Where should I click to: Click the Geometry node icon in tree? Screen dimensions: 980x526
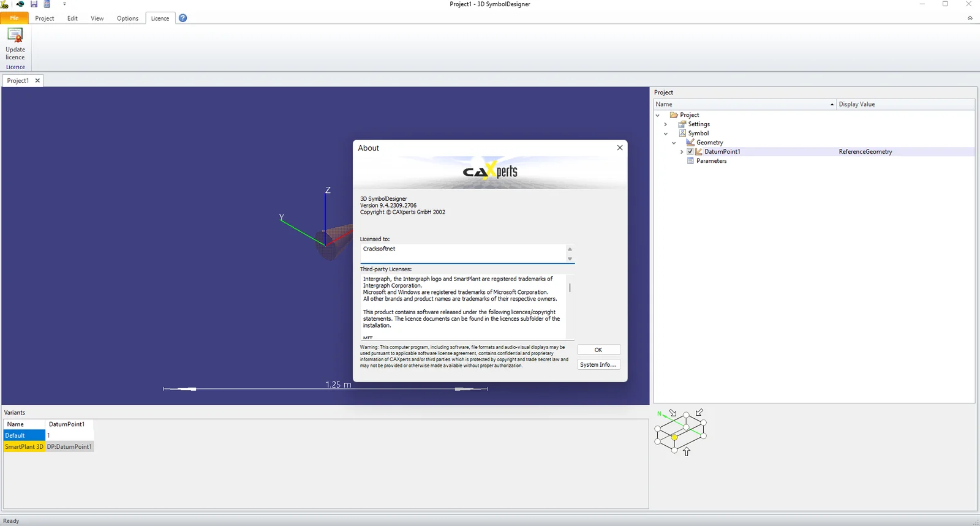coord(690,143)
